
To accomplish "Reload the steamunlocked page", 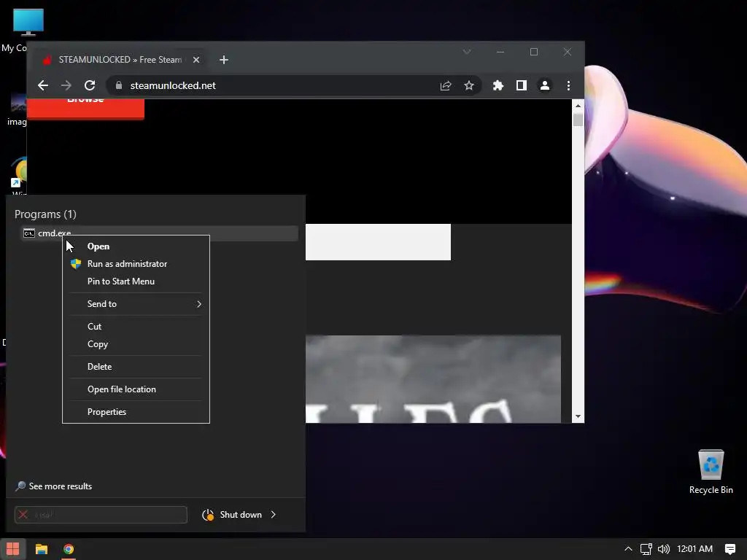I will click(x=90, y=85).
